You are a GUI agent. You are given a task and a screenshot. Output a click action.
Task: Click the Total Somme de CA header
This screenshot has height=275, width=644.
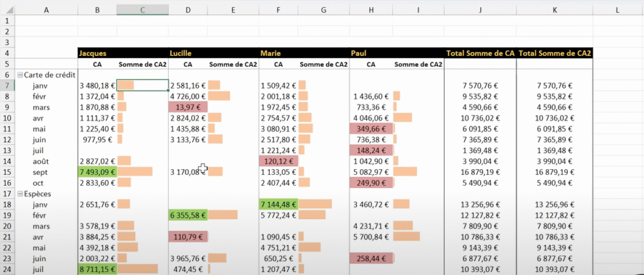(480, 53)
